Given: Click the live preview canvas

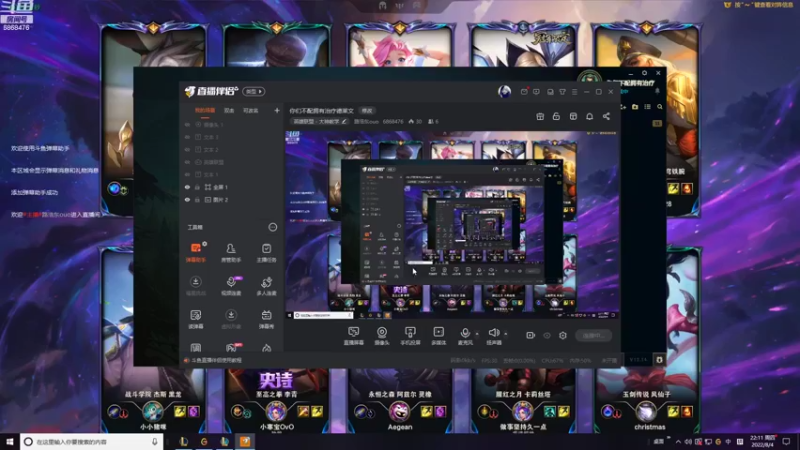Looking at the screenshot, I should (x=452, y=225).
